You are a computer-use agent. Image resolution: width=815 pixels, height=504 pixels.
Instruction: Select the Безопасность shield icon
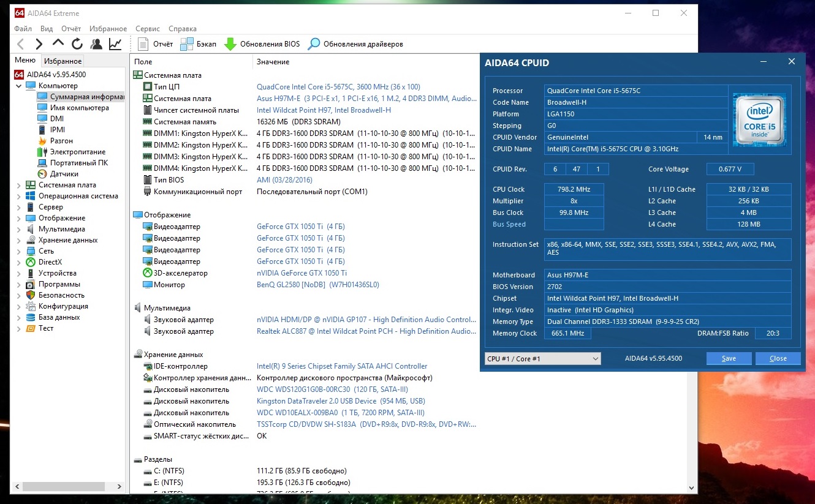pos(31,295)
